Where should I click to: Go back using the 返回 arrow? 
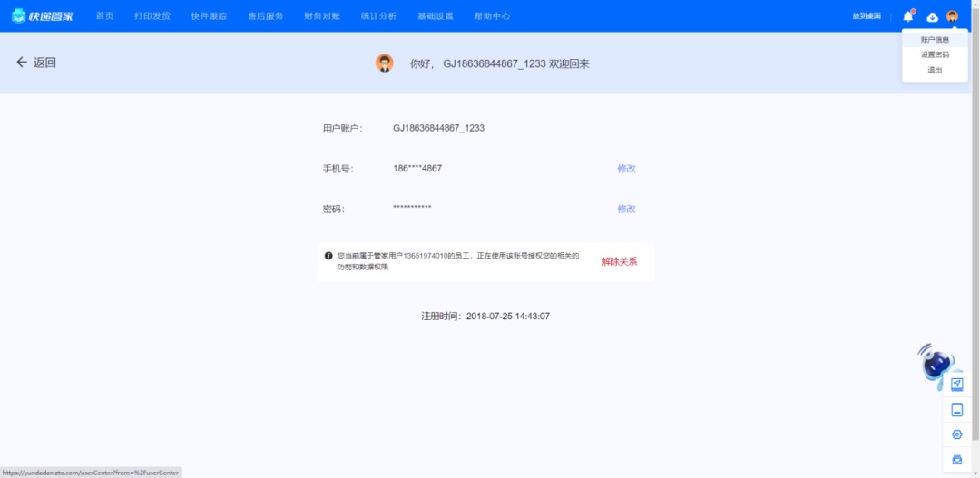(36, 63)
